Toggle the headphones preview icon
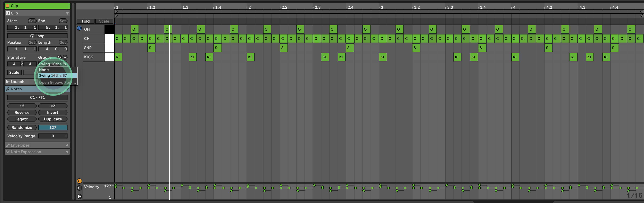 pyautogui.click(x=79, y=28)
